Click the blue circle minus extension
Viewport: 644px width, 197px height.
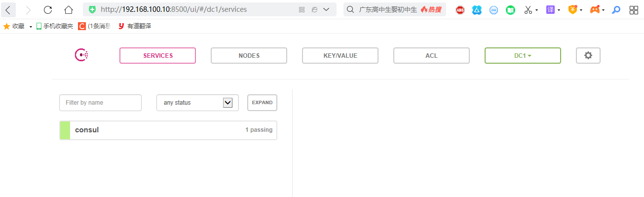[493, 9]
